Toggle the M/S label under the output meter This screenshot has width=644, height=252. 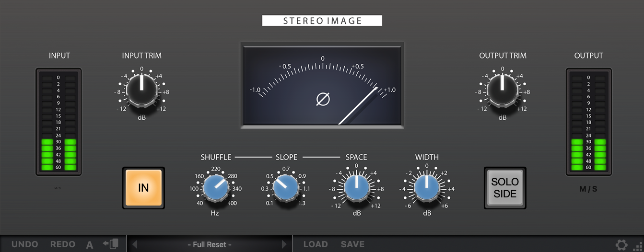(588, 189)
